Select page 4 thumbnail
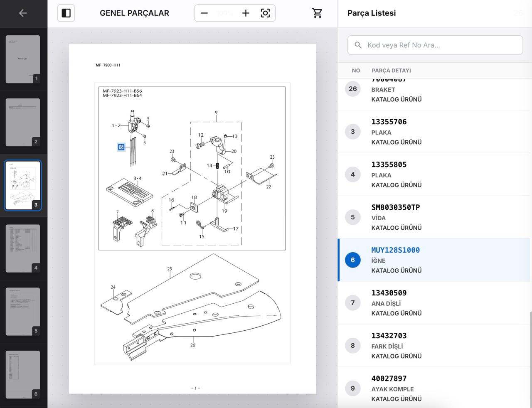 [23, 248]
